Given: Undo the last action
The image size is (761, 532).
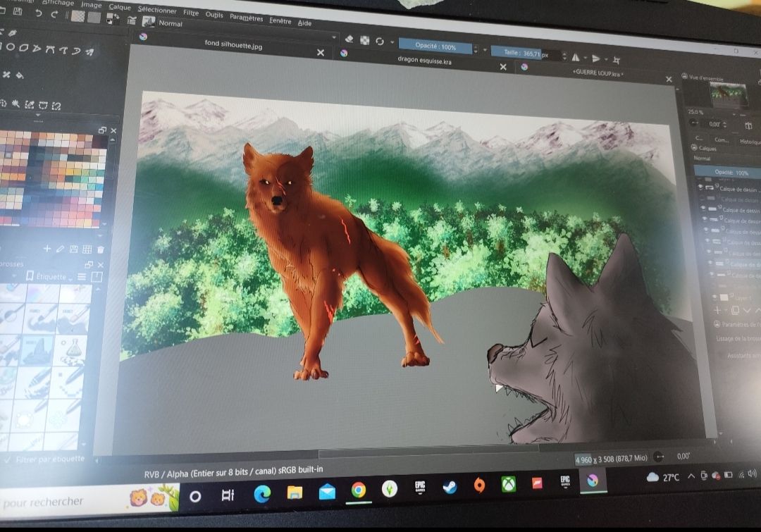Looking at the screenshot, I should (38, 13).
